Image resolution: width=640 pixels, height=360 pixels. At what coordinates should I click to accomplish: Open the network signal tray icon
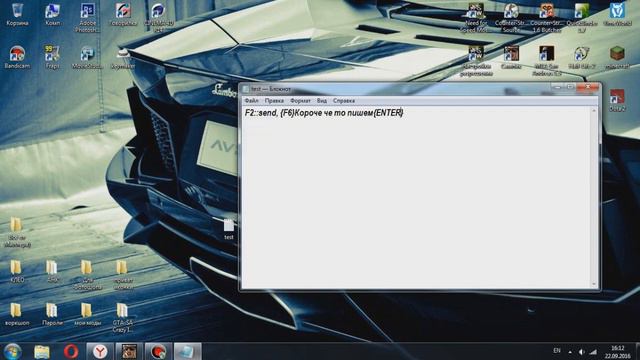tap(593, 351)
